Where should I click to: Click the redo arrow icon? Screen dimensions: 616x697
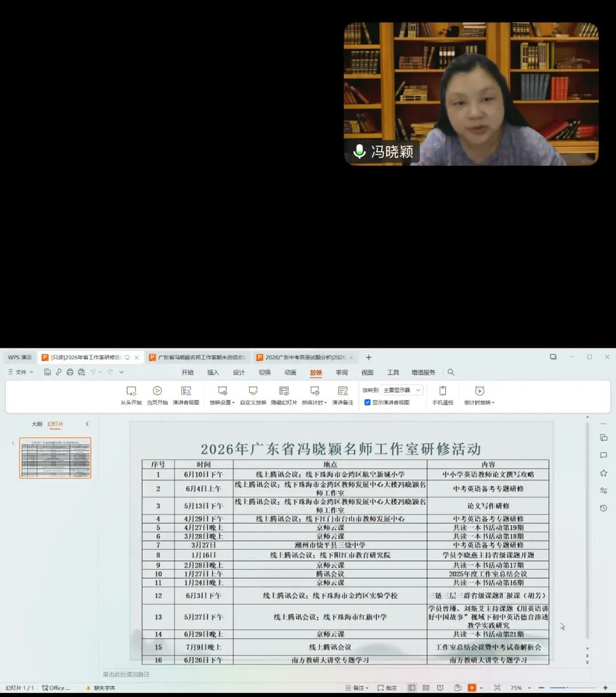[110, 372]
